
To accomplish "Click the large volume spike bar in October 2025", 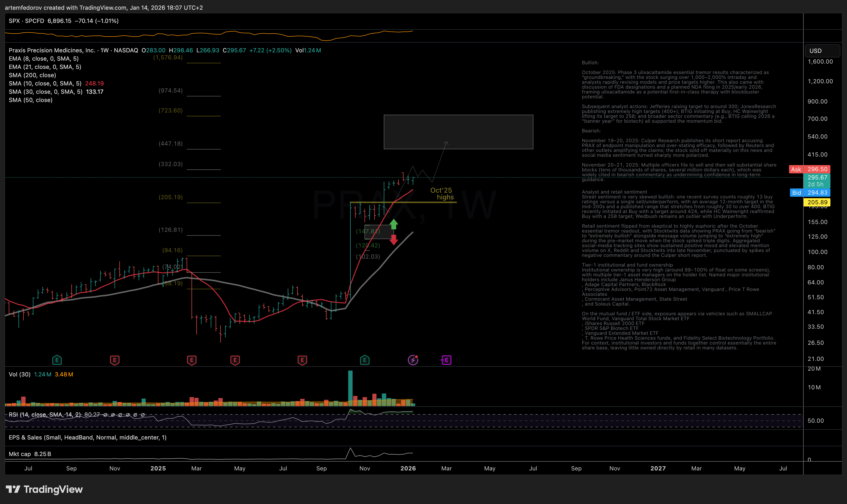I will (x=350, y=388).
